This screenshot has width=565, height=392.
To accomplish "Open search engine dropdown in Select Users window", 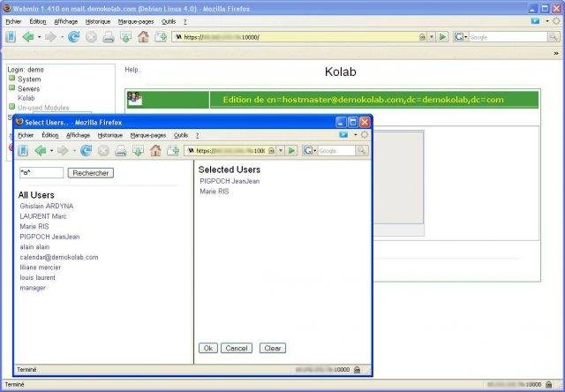I will (314, 151).
